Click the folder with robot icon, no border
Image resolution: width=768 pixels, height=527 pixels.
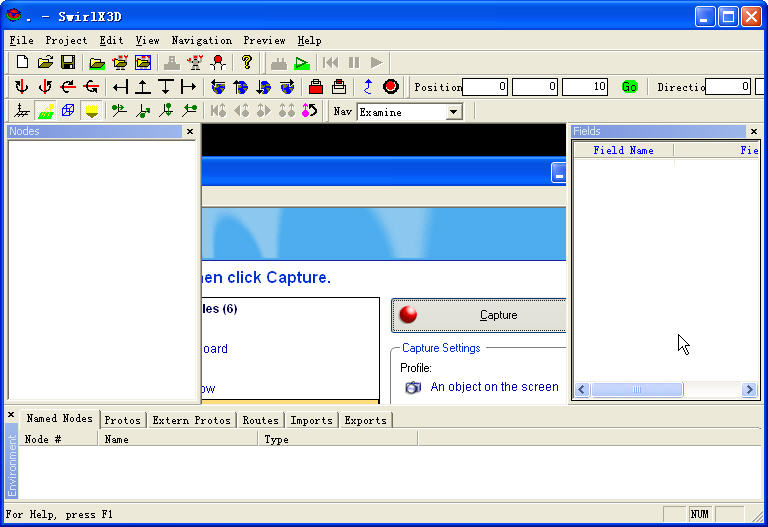click(x=120, y=62)
